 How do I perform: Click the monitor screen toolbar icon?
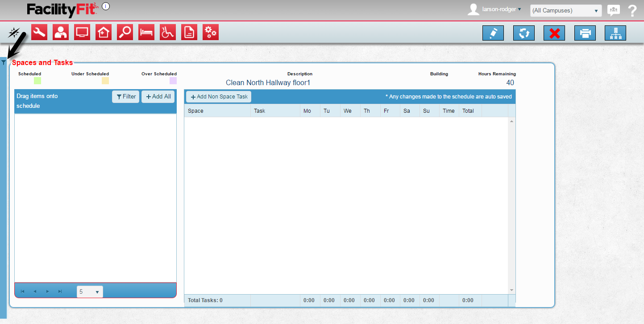(x=82, y=33)
